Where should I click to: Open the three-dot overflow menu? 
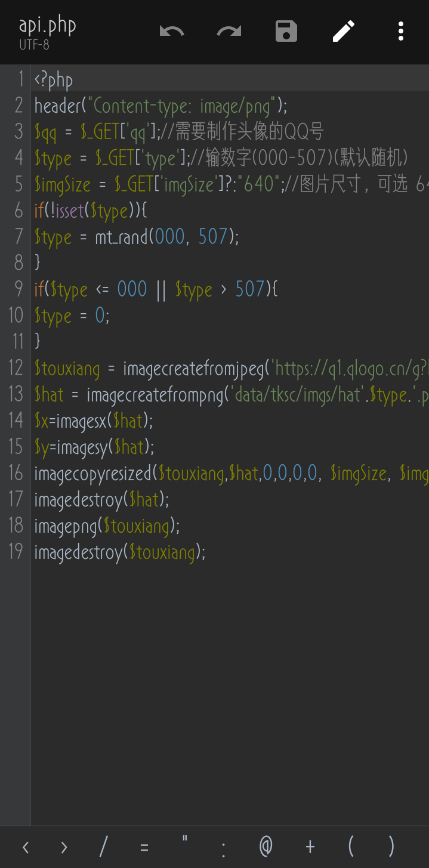(x=401, y=31)
